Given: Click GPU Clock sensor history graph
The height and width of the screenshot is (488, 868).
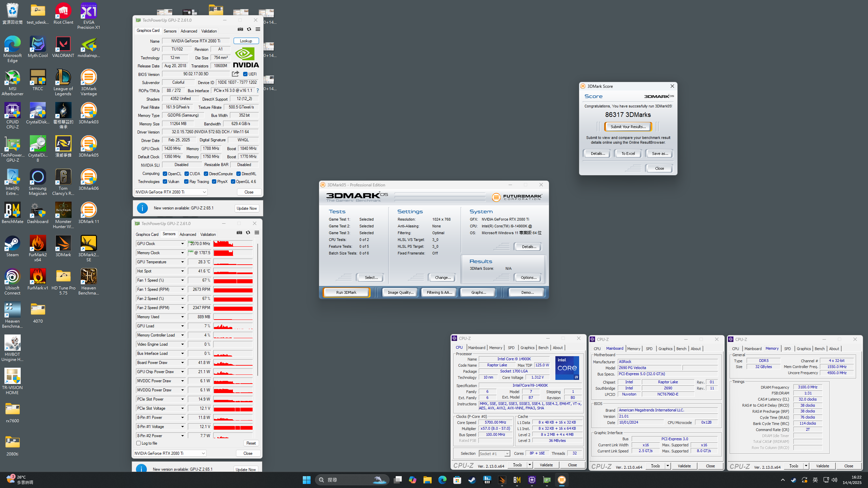Looking at the screenshot, I should pyautogui.click(x=233, y=244).
